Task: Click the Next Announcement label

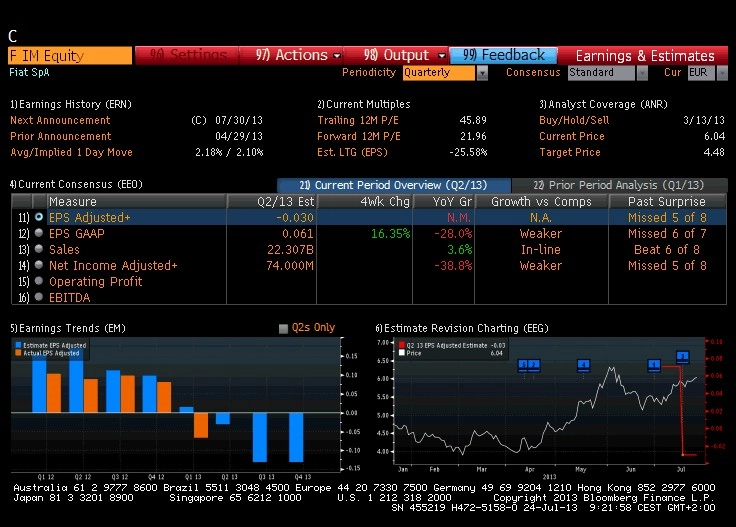Action: (x=60, y=120)
